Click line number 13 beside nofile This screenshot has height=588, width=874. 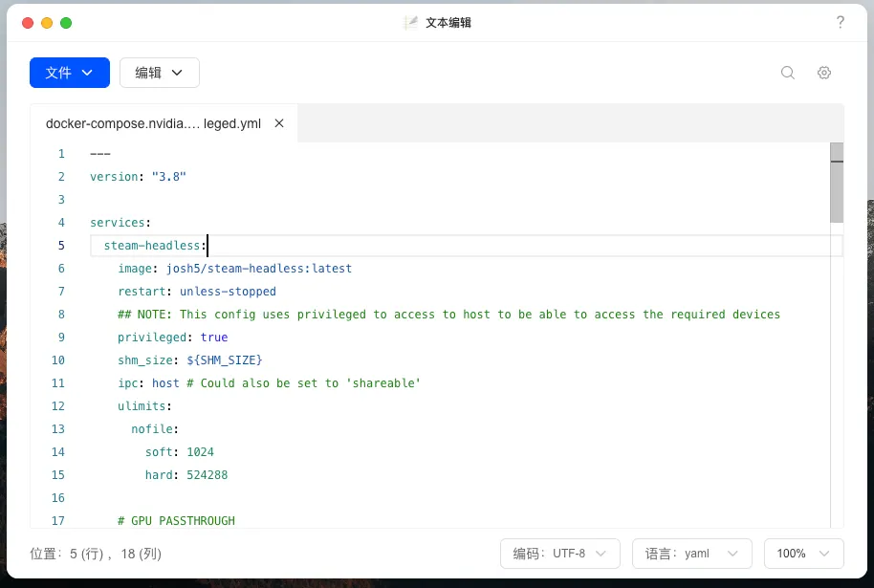point(58,429)
